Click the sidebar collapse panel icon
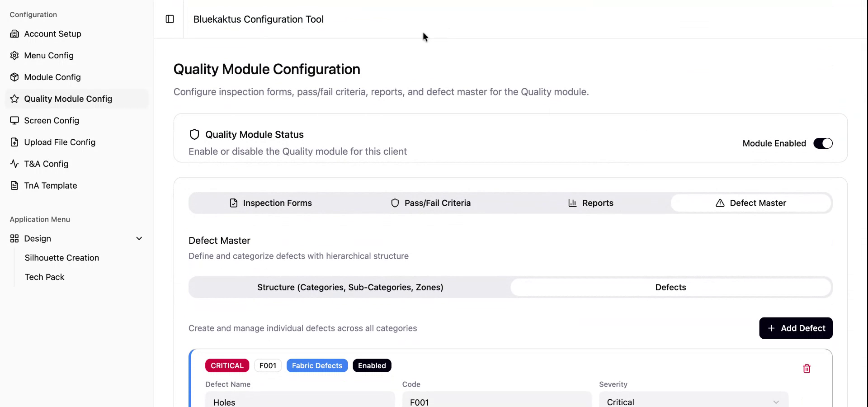 point(170,19)
